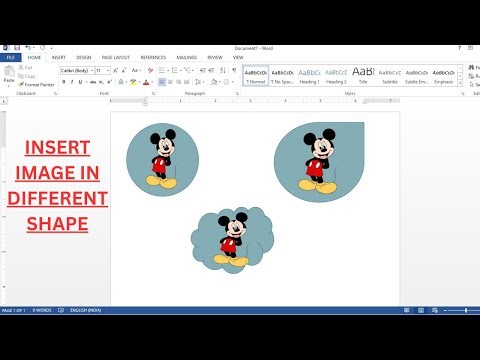Open the Font dialog launcher
480x360 pixels.
pyautogui.click(x=153, y=94)
